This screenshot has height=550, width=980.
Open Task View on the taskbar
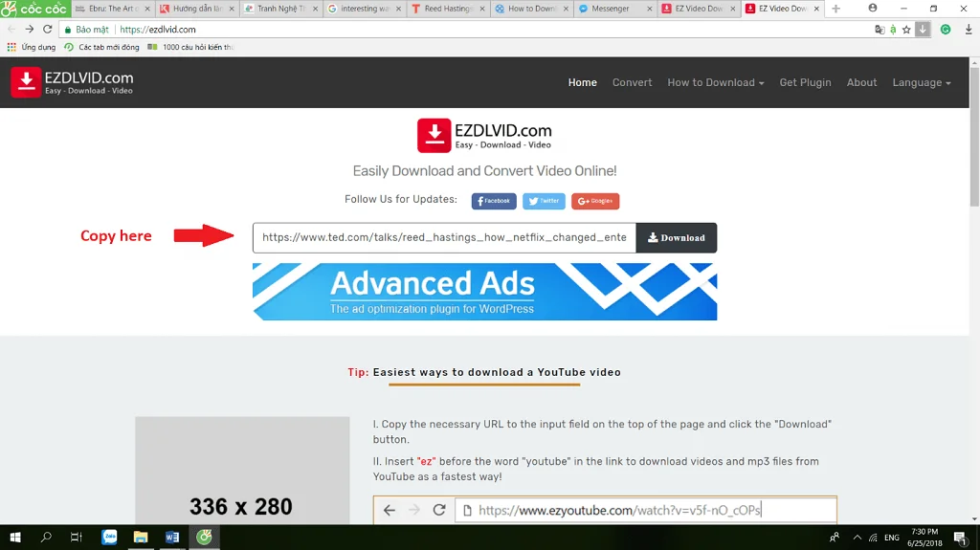[77, 537]
